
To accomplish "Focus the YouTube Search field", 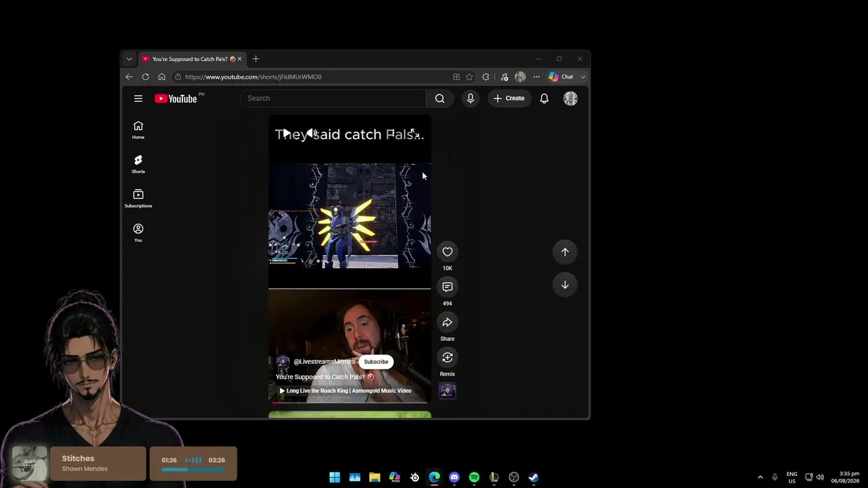I will 333,98.
